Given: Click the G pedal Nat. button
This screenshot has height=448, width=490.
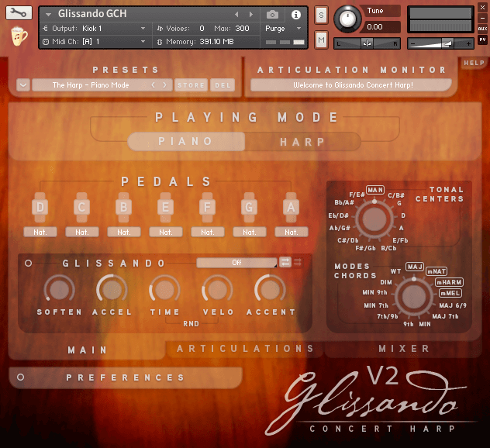Looking at the screenshot, I should tap(250, 232).
